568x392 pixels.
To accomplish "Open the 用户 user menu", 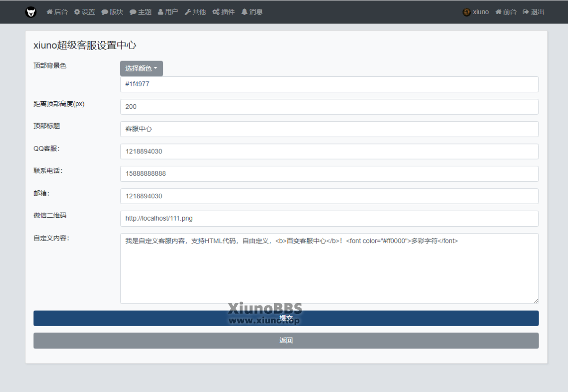I will [168, 12].
